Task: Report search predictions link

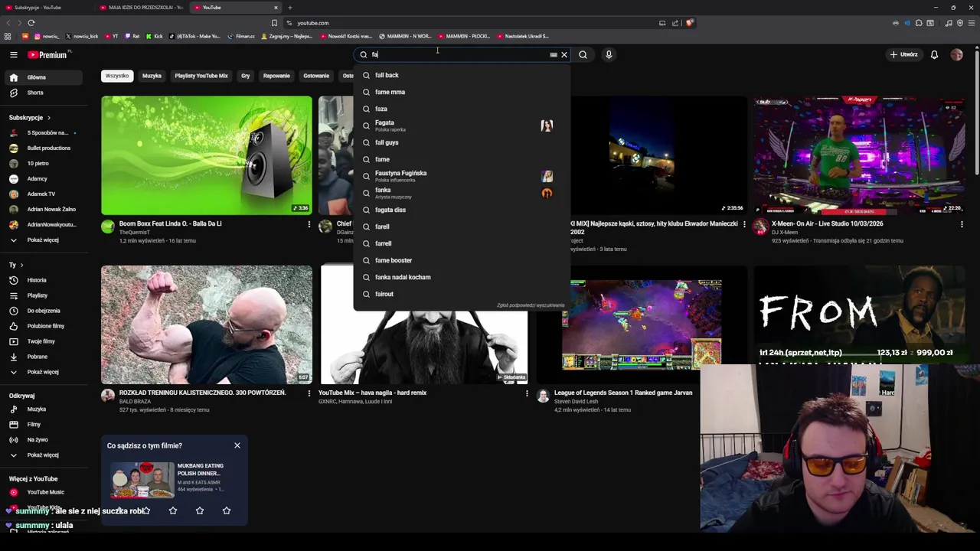Action: tap(531, 305)
